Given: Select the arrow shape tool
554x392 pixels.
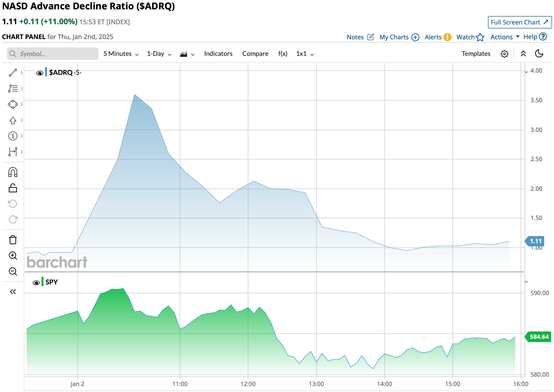Looking at the screenshot, I should pyautogui.click(x=13, y=120).
